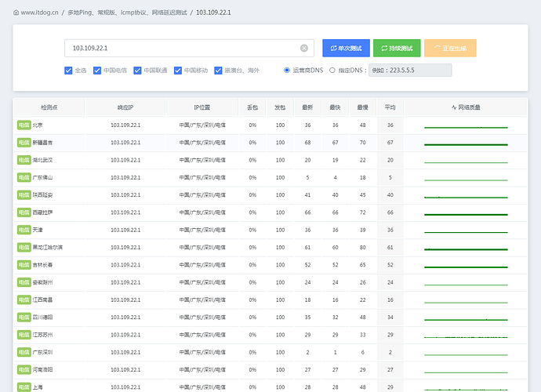Viewport: 541px width, 392px height.
Task: Sort by the 最新 column header
Action: click(307, 107)
